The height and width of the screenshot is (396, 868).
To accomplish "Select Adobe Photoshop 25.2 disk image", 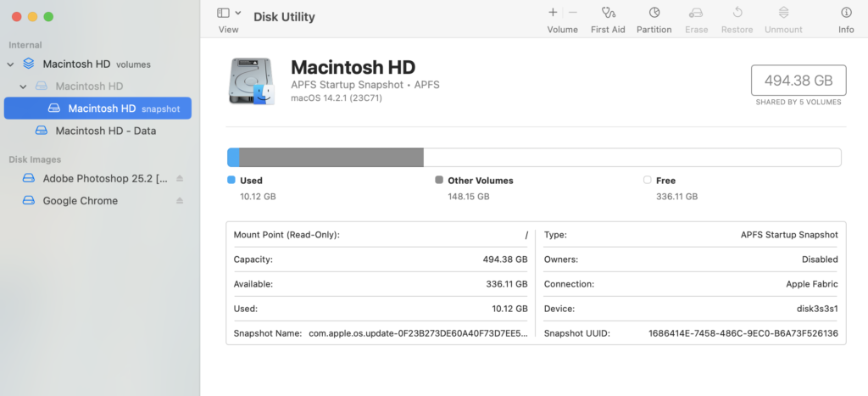I will point(97,178).
